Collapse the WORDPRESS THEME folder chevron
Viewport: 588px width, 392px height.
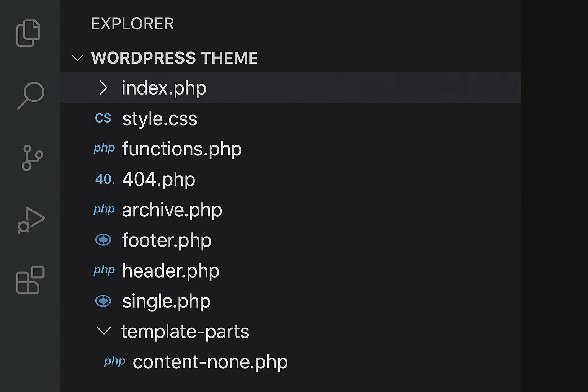tap(77, 58)
